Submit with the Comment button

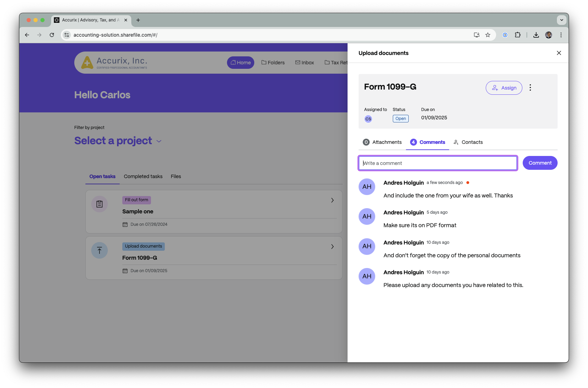540,163
